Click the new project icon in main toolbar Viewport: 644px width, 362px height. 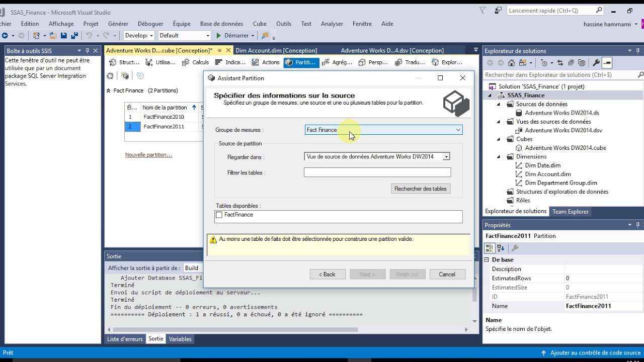[36, 36]
